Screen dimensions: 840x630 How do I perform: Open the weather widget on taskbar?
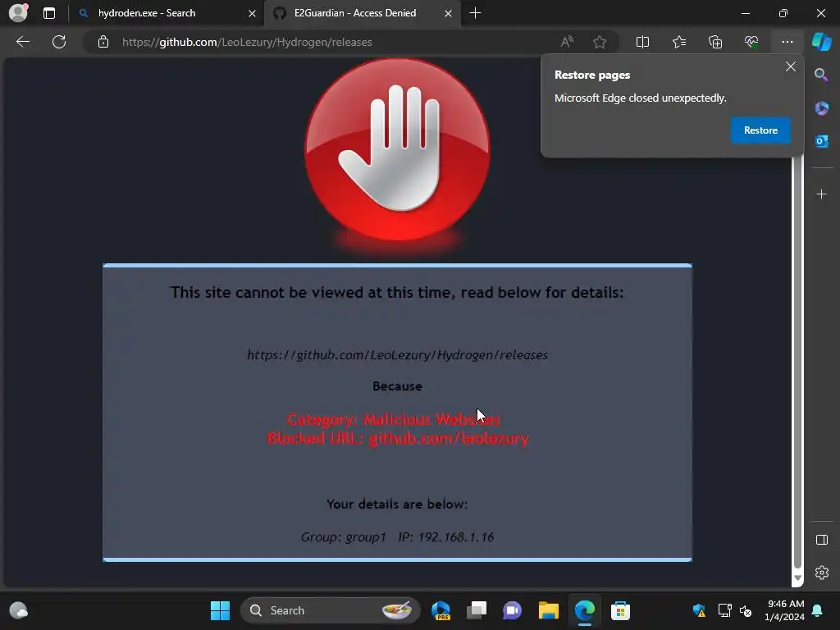click(19, 610)
